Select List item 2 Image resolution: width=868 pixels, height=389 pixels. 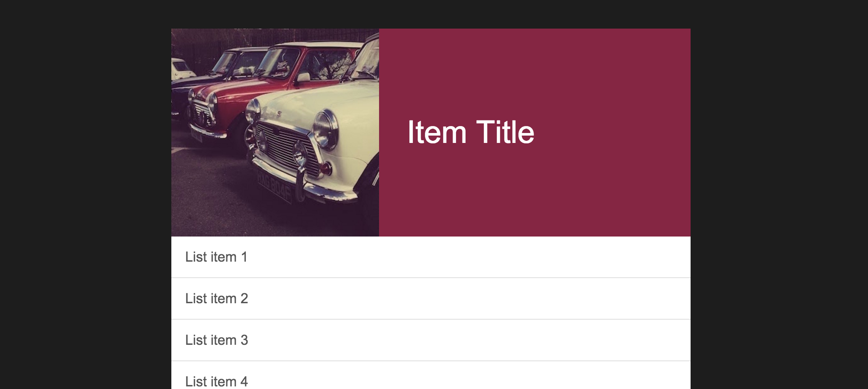click(x=216, y=299)
